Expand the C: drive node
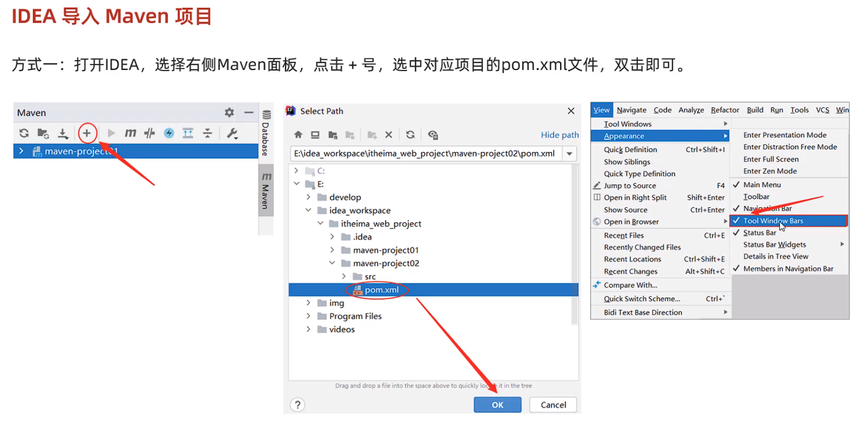 pos(296,171)
